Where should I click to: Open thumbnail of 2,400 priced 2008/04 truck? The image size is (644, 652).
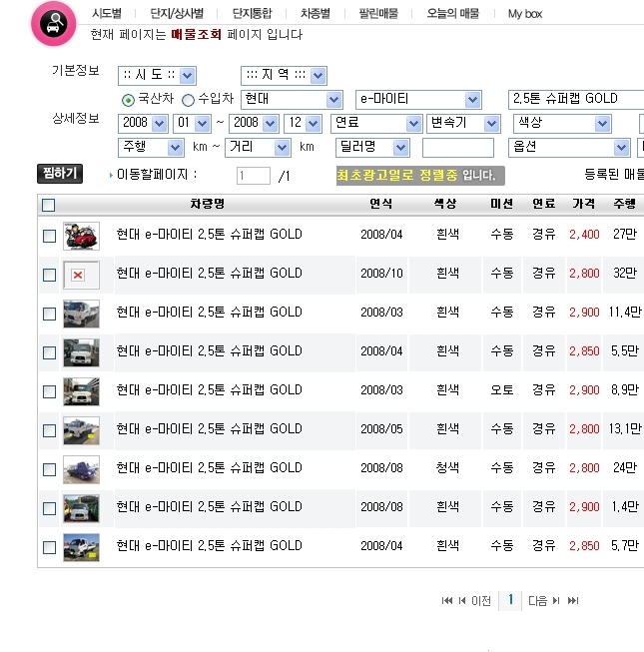[81, 236]
